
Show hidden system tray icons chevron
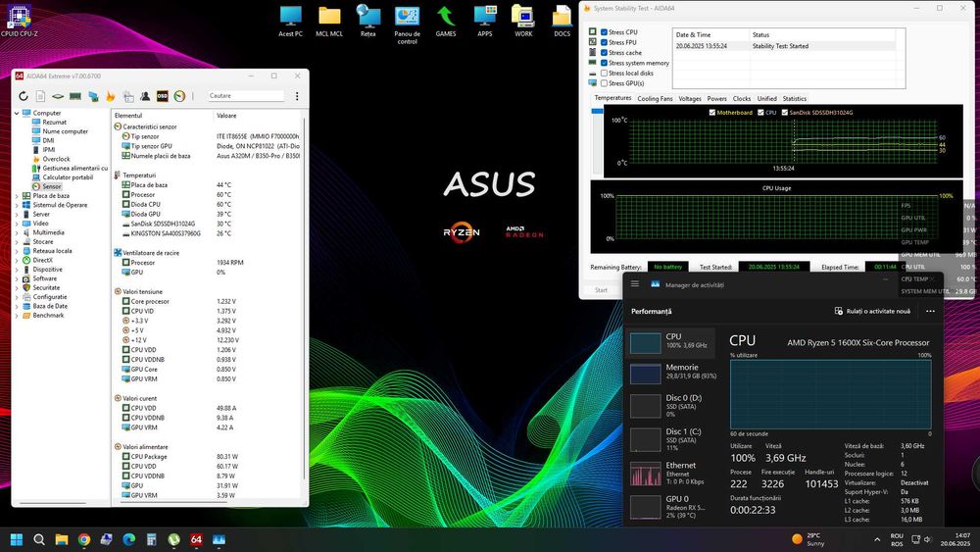(x=877, y=539)
